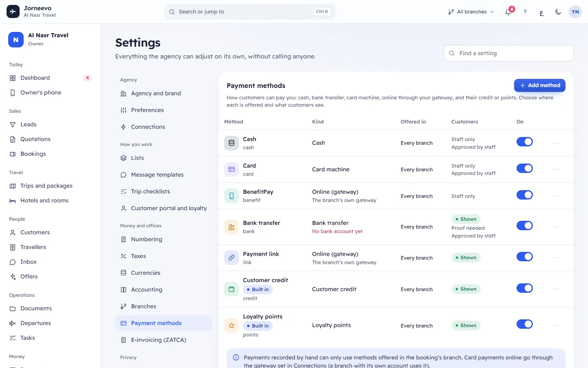The height and width of the screenshot is (368, 588).
Task: Click the Bank transfer building icon
Action: 232,227
